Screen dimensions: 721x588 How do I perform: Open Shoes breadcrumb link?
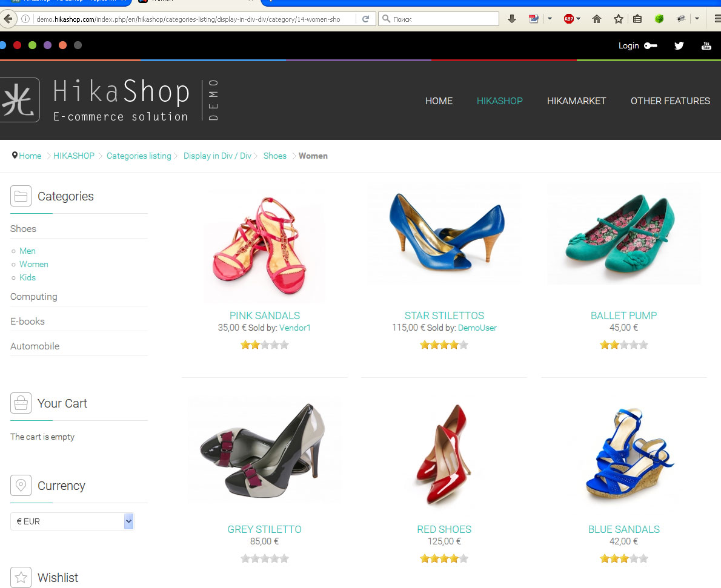[275, 156]
